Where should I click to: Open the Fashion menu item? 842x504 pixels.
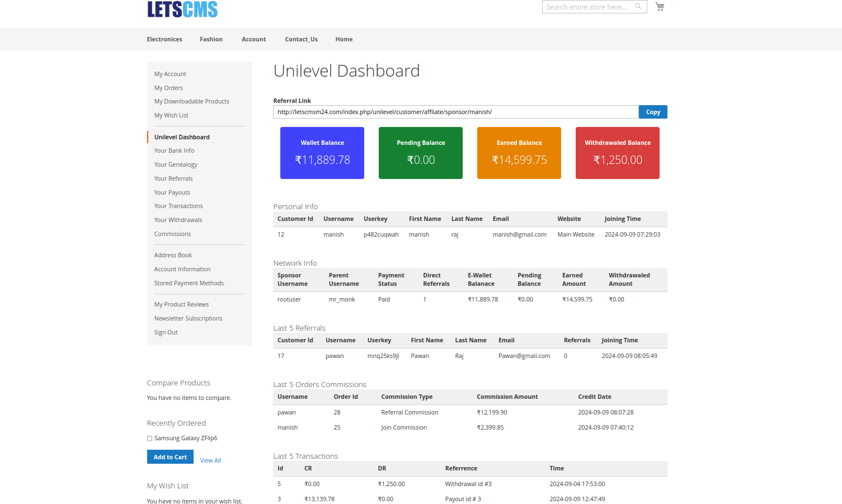211,39
